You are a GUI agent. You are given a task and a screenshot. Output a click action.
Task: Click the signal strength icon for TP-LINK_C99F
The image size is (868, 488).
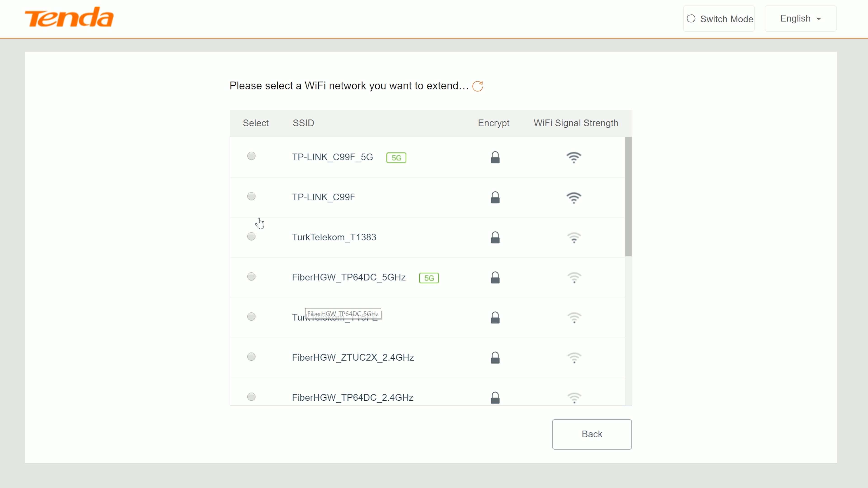(574, 198)
